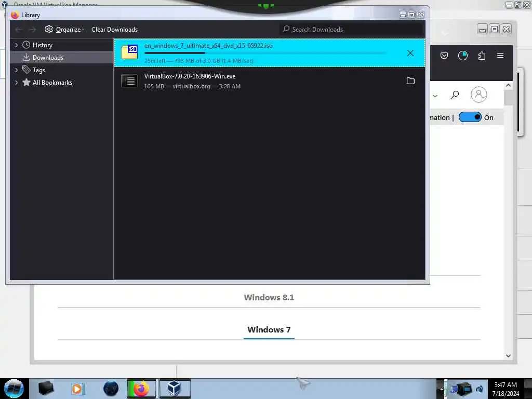Screen dimensions: 532x399
Task: Open the Organize menu
Action: pos(64,30)
